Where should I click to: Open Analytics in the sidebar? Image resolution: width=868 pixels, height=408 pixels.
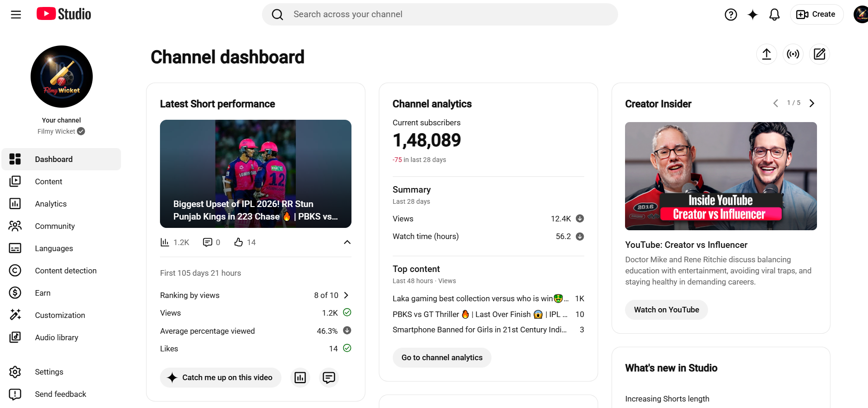coord(61,204)
